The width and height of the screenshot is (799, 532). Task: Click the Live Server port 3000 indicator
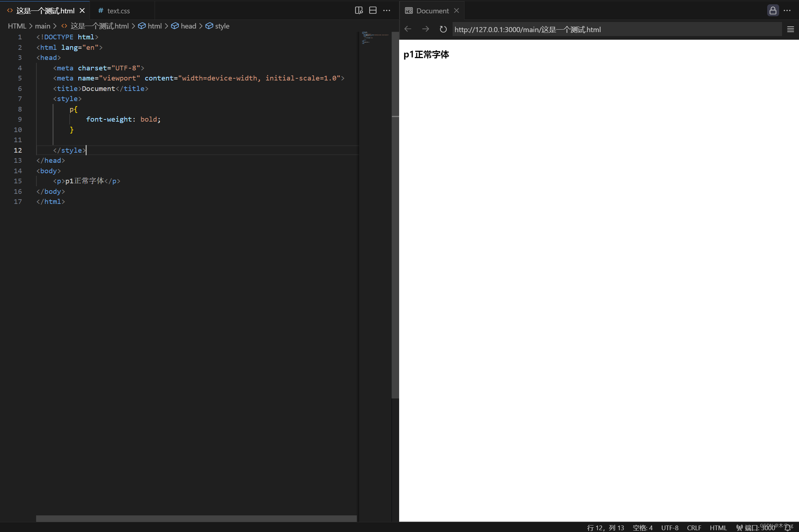pyautogui.click(x=755, y=528)
